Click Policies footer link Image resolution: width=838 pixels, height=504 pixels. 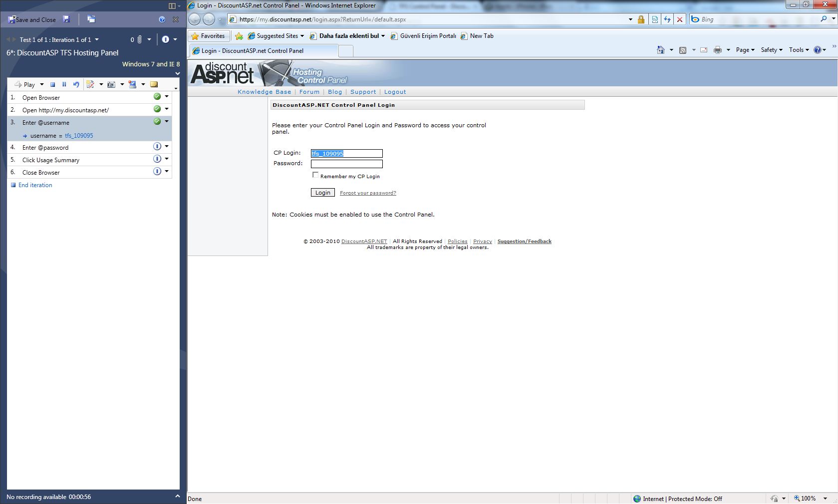point(458,242)
